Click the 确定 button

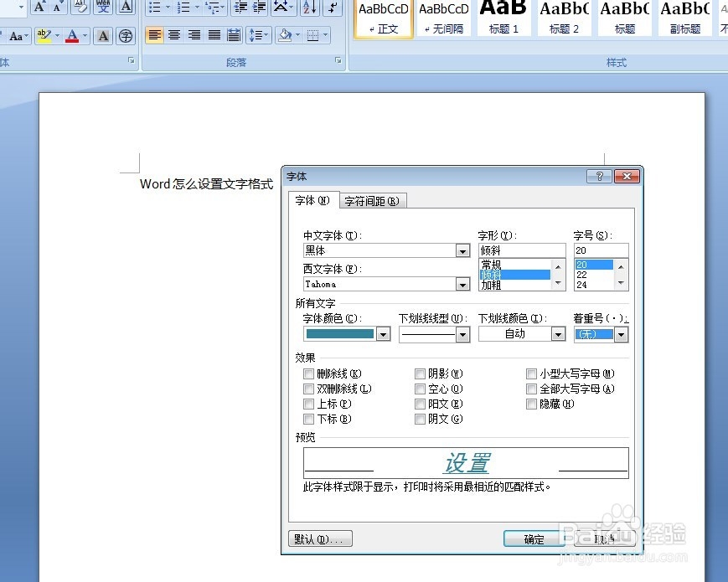pos(534,538)
